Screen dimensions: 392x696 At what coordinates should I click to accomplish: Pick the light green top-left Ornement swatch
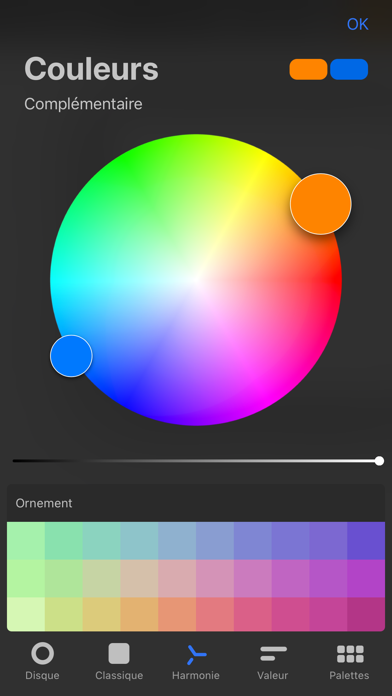(x=26, y=541)
